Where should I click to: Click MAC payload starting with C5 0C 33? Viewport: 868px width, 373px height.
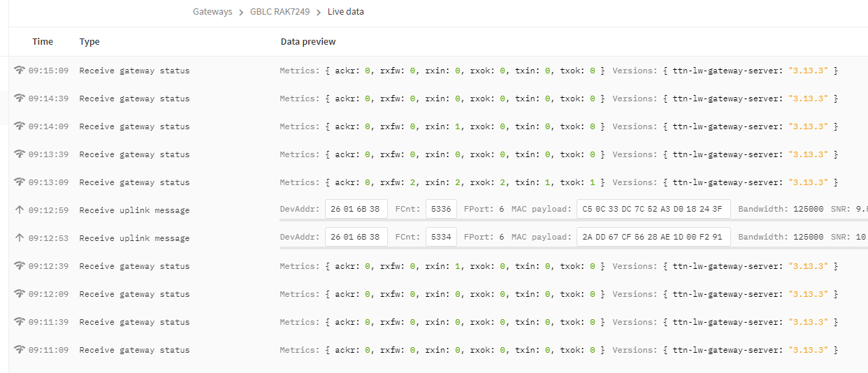pos(653,209)
